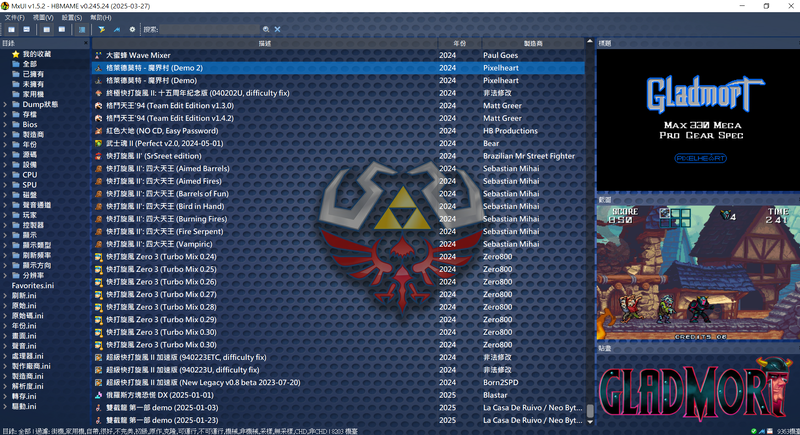Screen dimensions: 800x435
Task: Open the 文件(F) menu
Action: (14, 17)
